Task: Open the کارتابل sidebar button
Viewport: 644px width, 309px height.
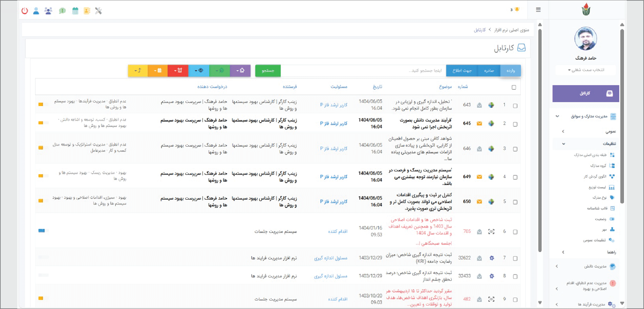Action: tap(585, 94)
